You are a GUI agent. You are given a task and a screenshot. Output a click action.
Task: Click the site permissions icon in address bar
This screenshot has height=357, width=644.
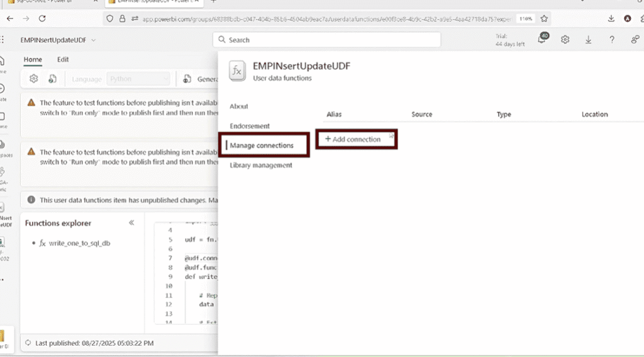coord(135,18)
